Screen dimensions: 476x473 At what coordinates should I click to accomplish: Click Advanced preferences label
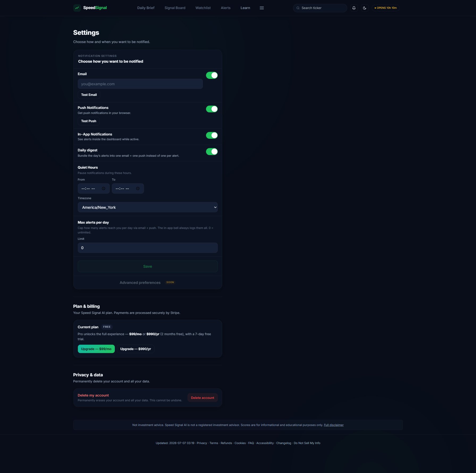(x=140, y=283)
